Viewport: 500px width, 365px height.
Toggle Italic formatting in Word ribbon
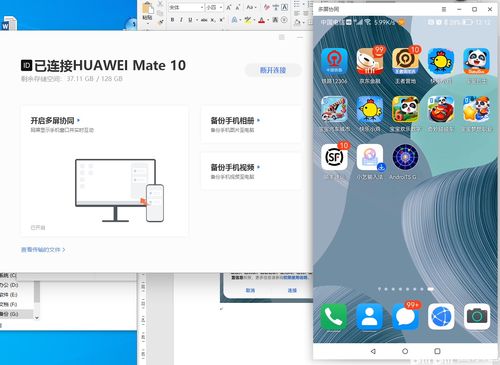click(181, 20)
